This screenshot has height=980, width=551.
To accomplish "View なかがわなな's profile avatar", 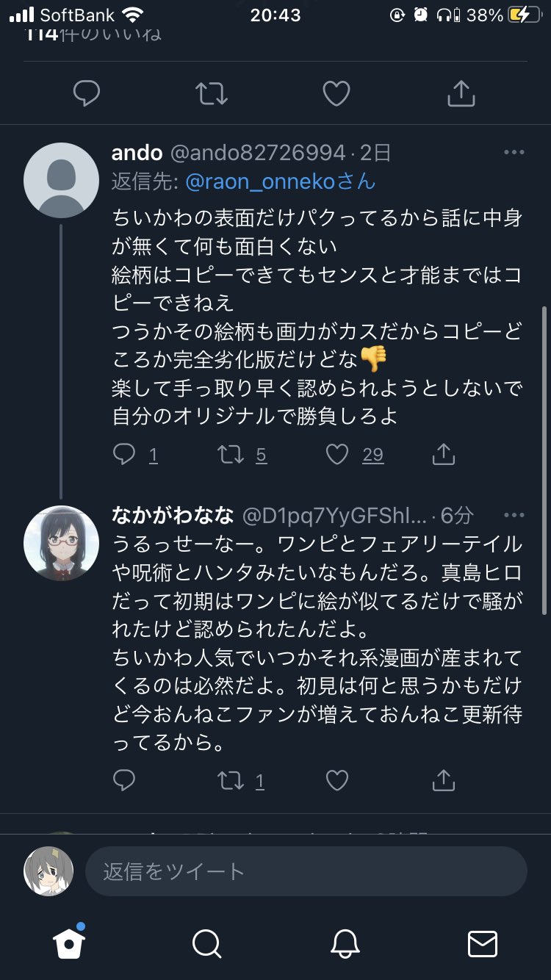I will pyautogui.click(x=62, y=542).
